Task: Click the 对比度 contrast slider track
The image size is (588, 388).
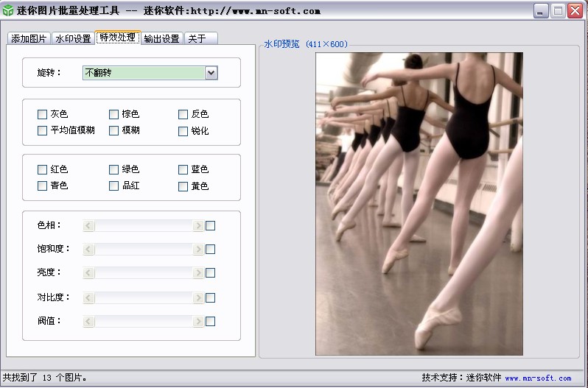Action: click(143, 297)
